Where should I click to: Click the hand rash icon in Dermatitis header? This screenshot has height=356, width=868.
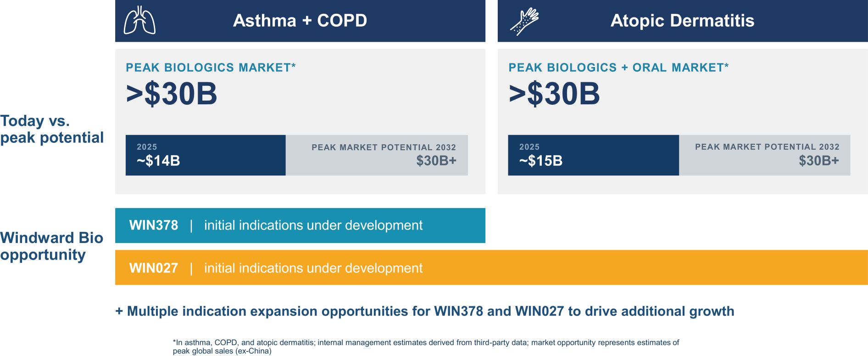click(x=524, y=21)
